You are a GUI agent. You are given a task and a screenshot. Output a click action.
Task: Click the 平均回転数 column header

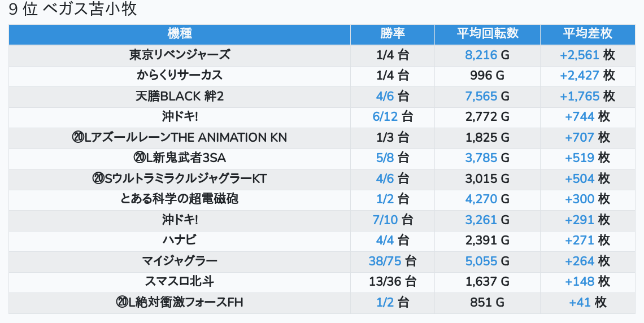pyautogui.click(x=488, y=34)
